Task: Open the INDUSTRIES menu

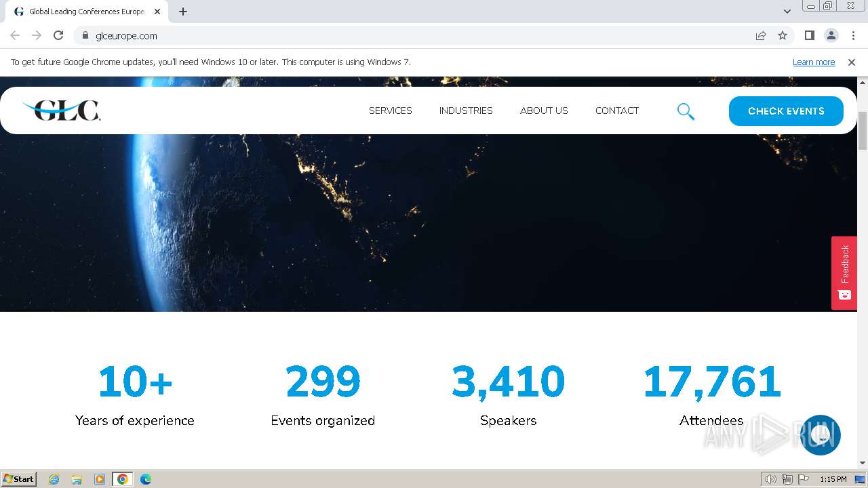Action: pos(466,110)
